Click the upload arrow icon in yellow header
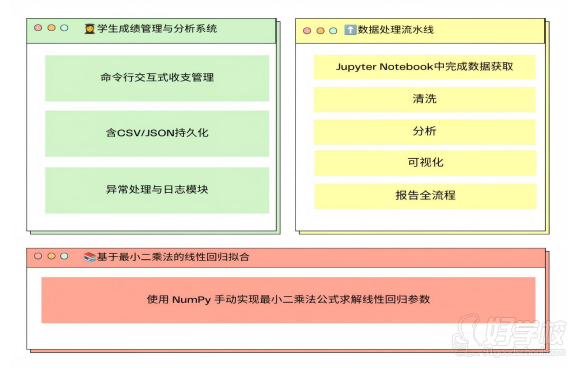579x369 pixels. click(350, 30)
